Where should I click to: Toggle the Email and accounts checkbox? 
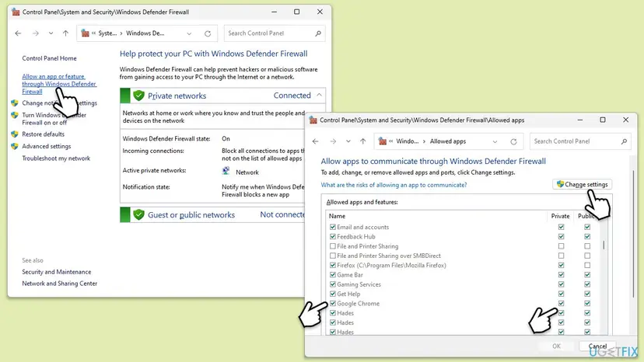click(333, 227)
